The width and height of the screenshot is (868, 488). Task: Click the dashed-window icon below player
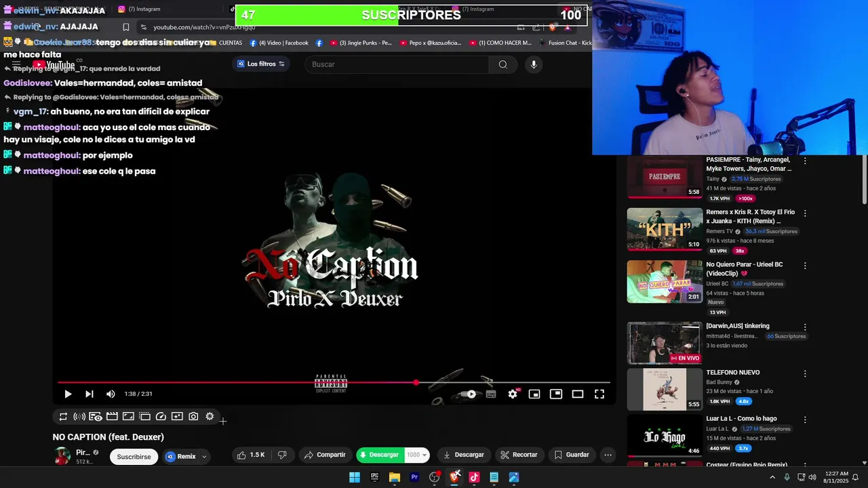144,417
